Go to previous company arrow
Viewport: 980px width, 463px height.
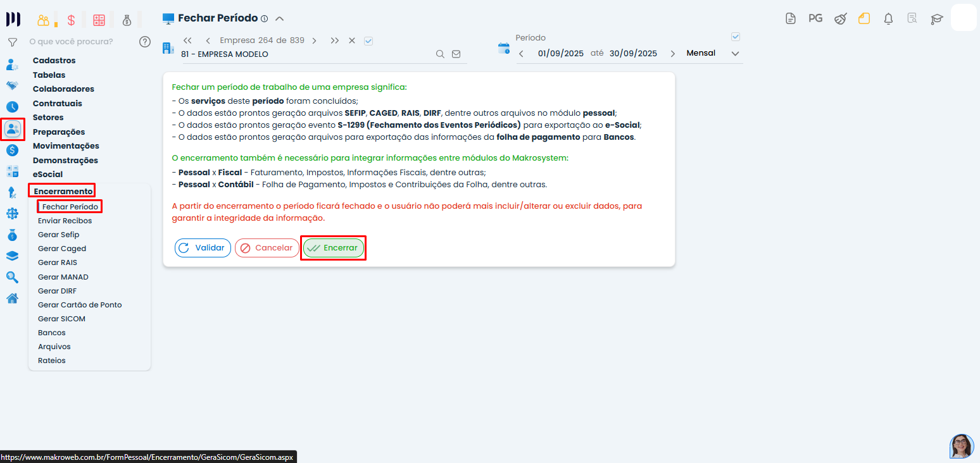click(x=208, y=40)
